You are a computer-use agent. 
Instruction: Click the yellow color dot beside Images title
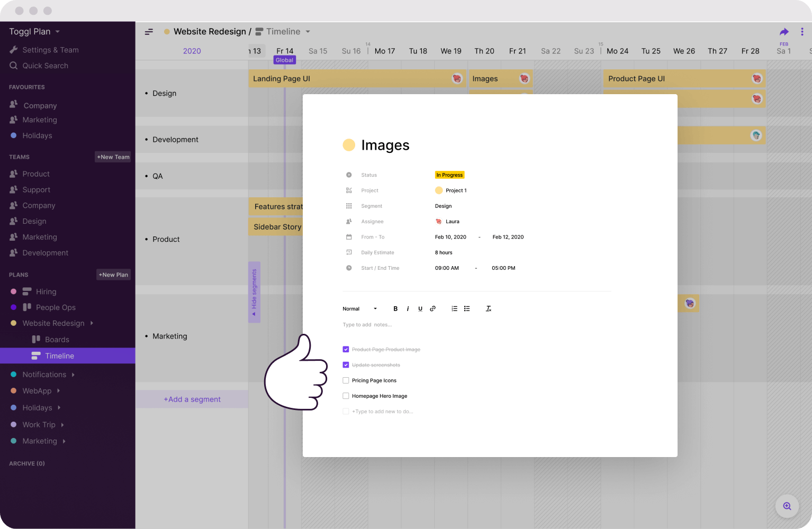pos(349,145)
